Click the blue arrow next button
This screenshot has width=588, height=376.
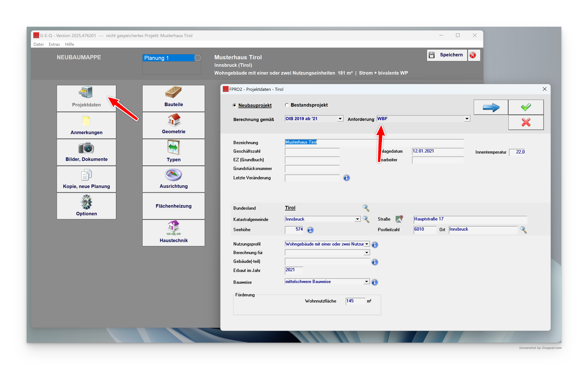pos(491,107)
